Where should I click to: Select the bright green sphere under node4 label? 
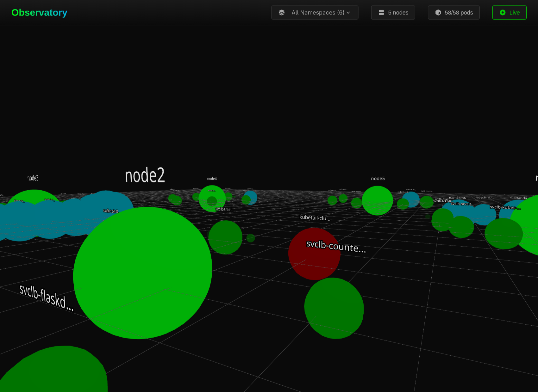click(212, 199)
